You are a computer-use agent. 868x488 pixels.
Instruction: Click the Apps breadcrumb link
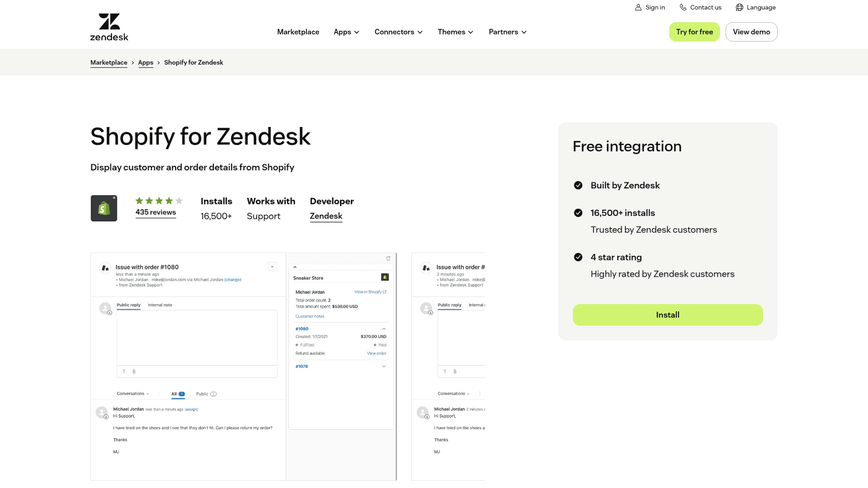pos(146,62)
